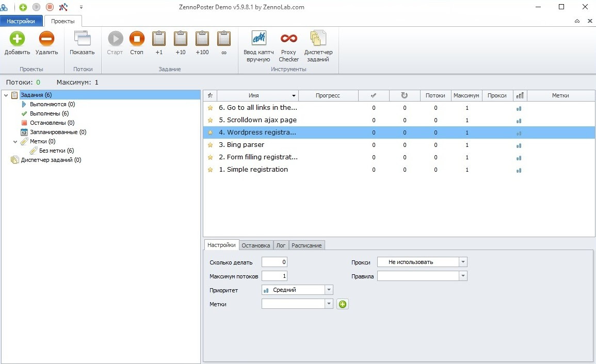The width and height of the screenshot is (596, 364).
Task: Click the green Добавить project button
Action: tap(17, 43)
